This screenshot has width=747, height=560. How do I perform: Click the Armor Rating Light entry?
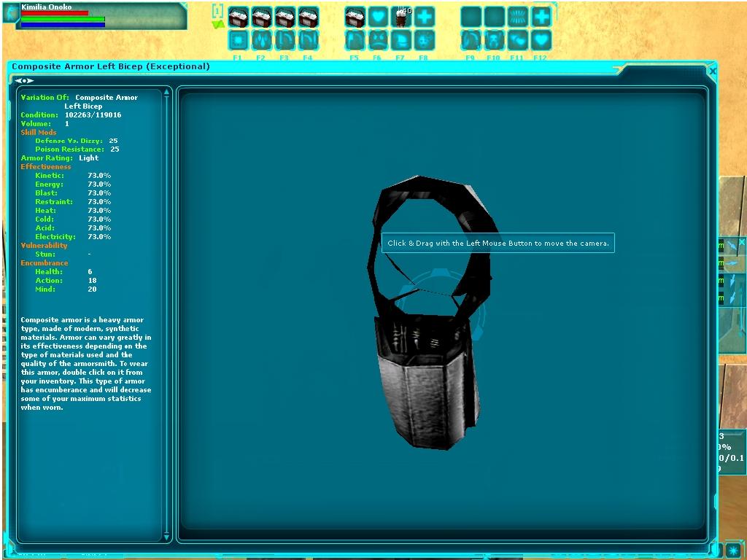60,157
